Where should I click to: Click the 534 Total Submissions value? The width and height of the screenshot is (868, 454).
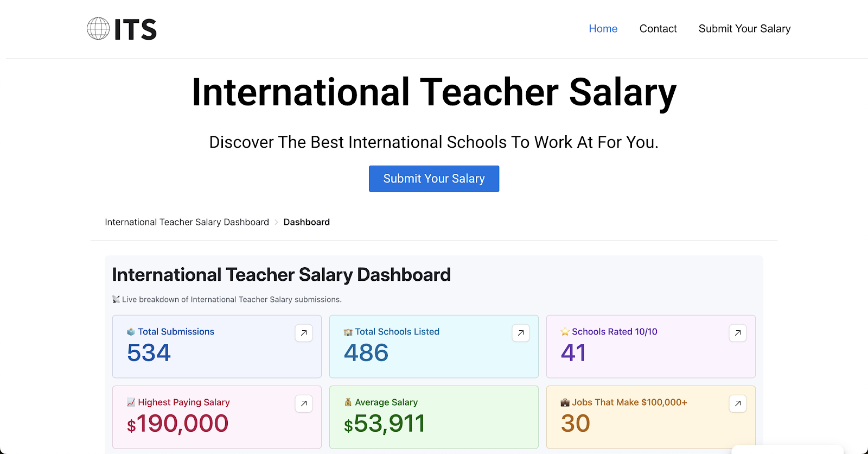(x=149, y=353)
